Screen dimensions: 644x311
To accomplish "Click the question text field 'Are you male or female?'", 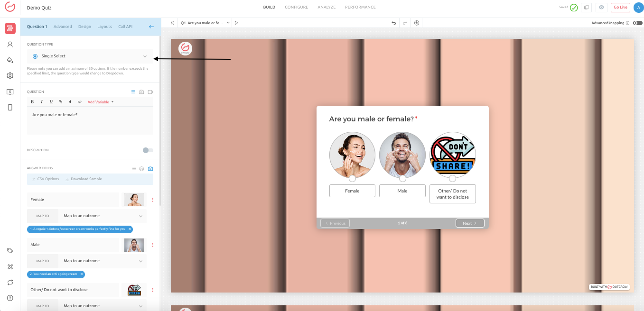I will [x=90, y=120].
